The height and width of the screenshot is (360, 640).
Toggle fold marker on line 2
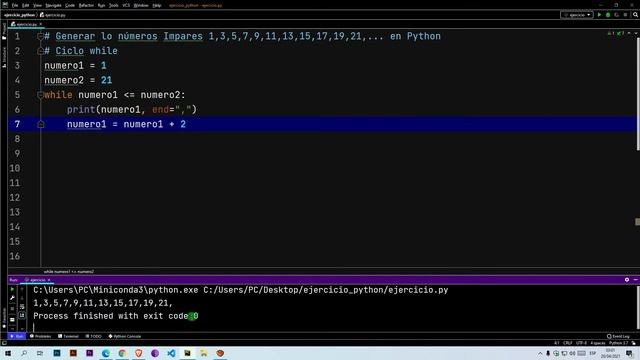[40, 51]
